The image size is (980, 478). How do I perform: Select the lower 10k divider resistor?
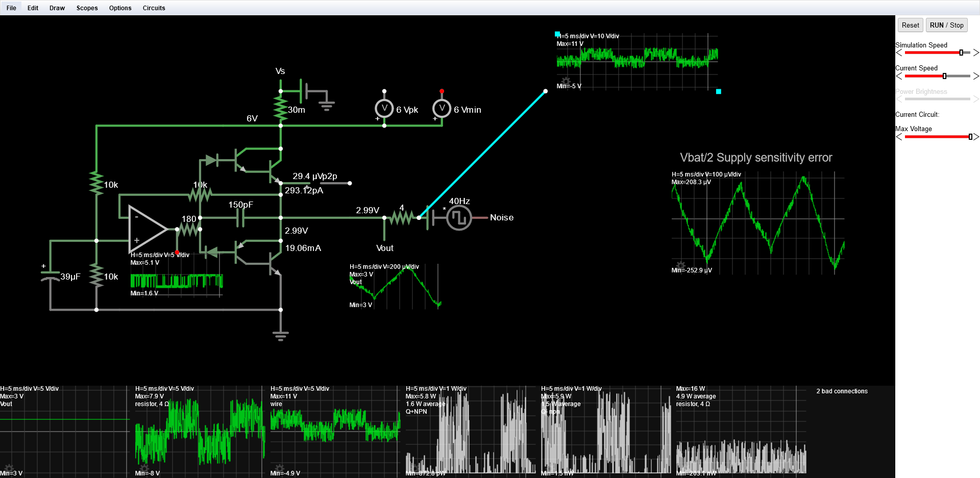coord(96,275)
